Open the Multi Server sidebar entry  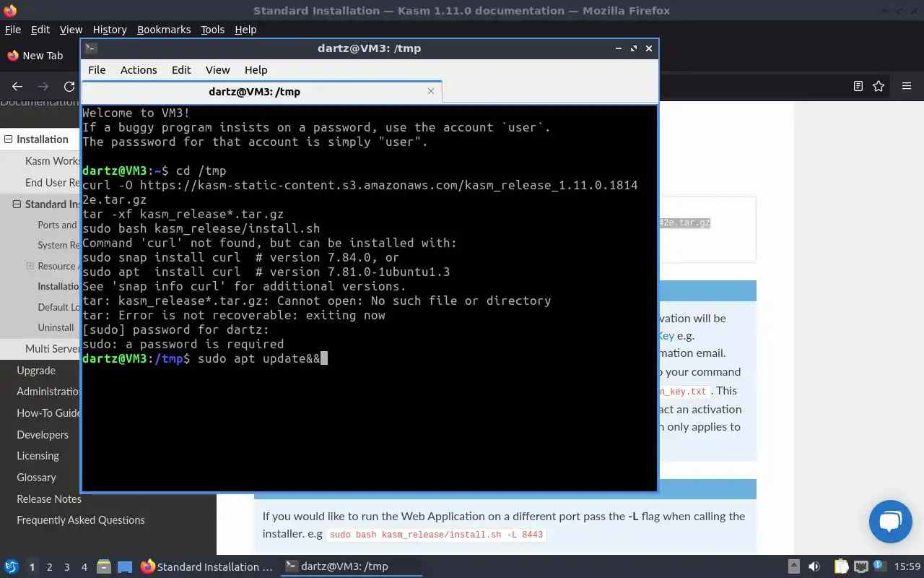coord(53,349)
